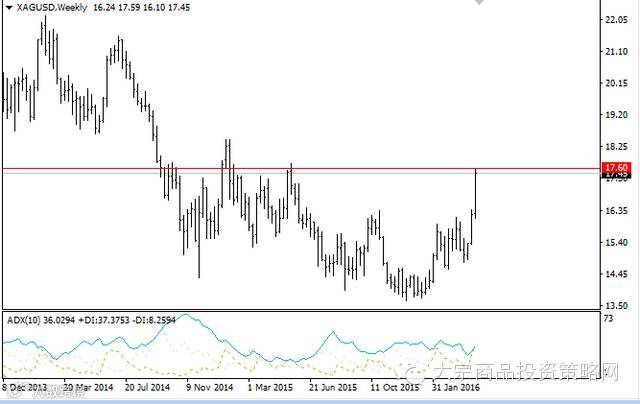Click the 16.35 price axis label
The image size is (640, 404).
616,211
